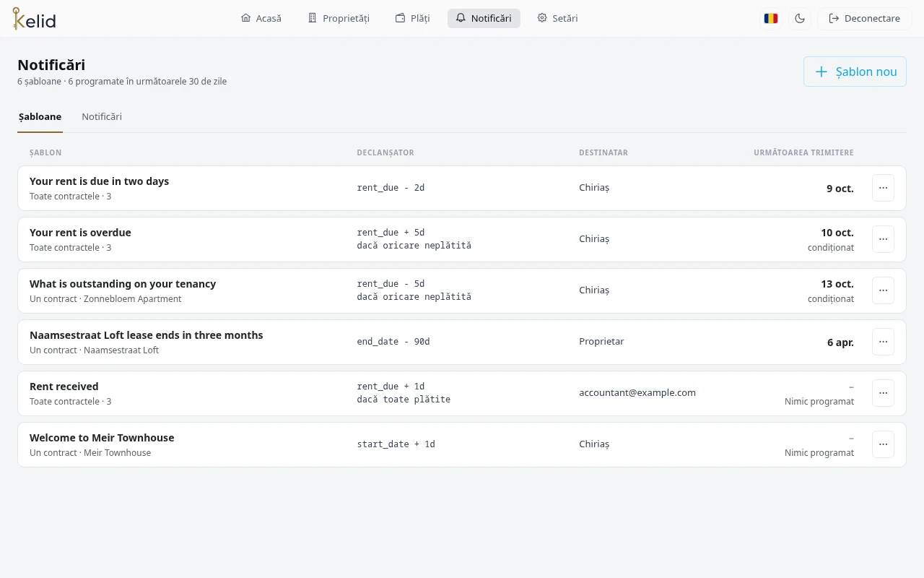Select the 'Your rent is due in two days' title
This screenshot has height=578, width=924.
point(99,181)
